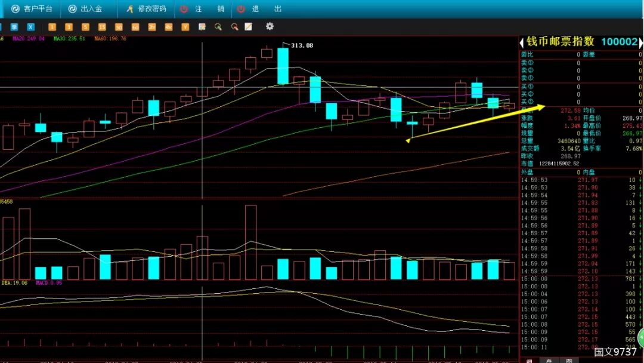
Task: Click the blue X toolbar icon
Action: [31, 27]
